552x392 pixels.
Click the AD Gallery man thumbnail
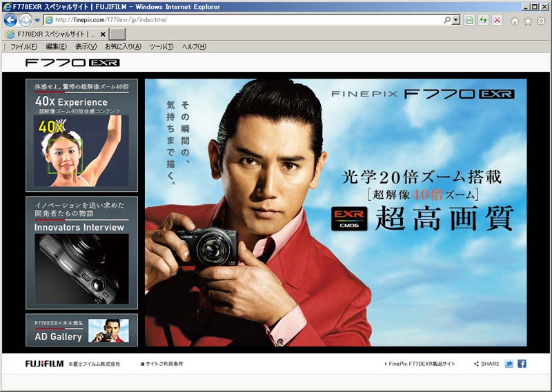[108, 331]
